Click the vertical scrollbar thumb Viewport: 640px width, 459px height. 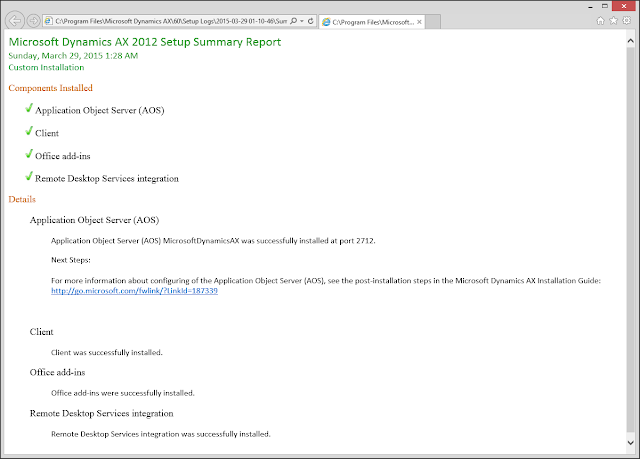[630, 239]
